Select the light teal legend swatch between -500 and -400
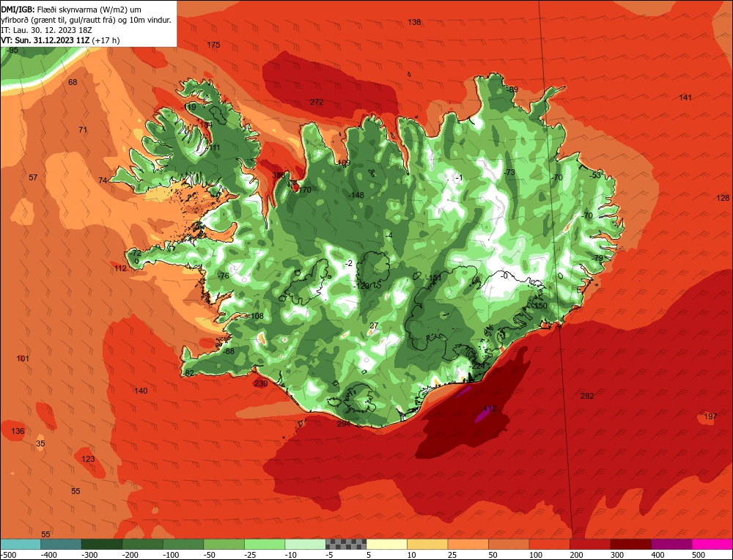Viewport: 733px width, 560px height. (20, 544)
